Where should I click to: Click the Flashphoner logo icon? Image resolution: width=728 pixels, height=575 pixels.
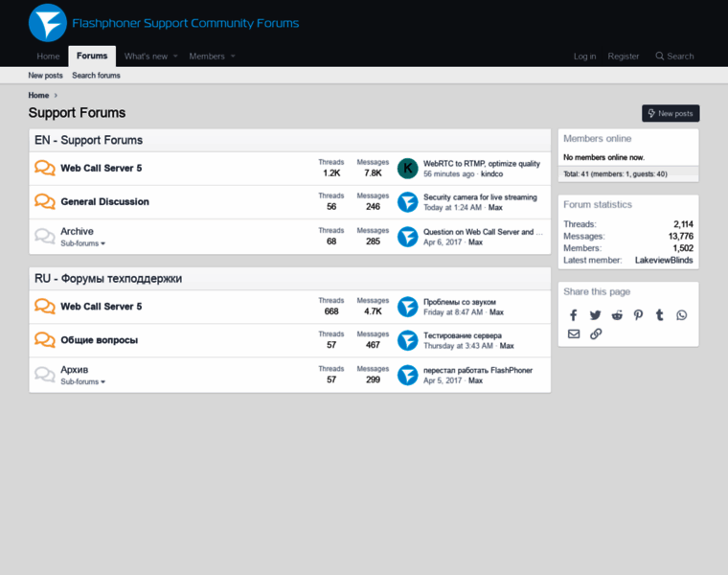[x=47, y=23]
